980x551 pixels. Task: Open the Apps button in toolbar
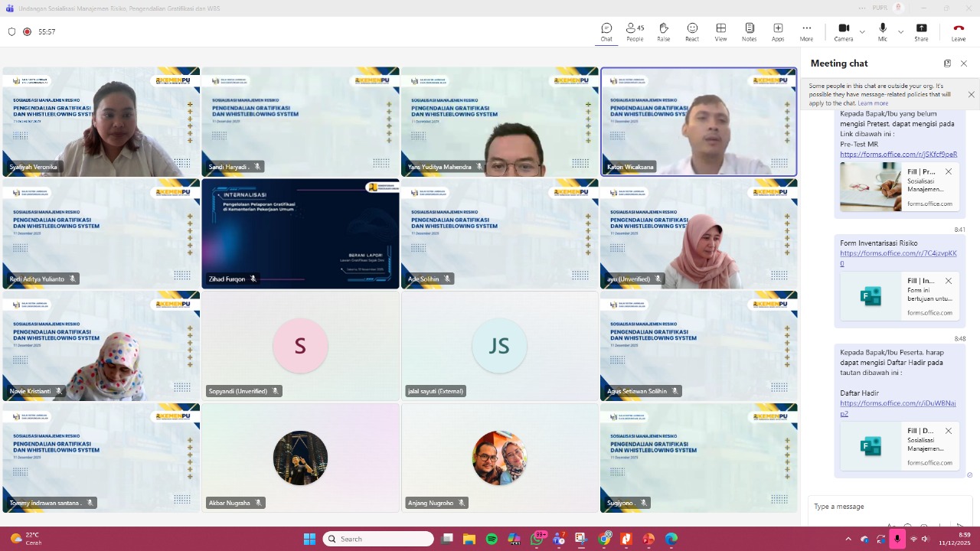[x=778, y=31]
